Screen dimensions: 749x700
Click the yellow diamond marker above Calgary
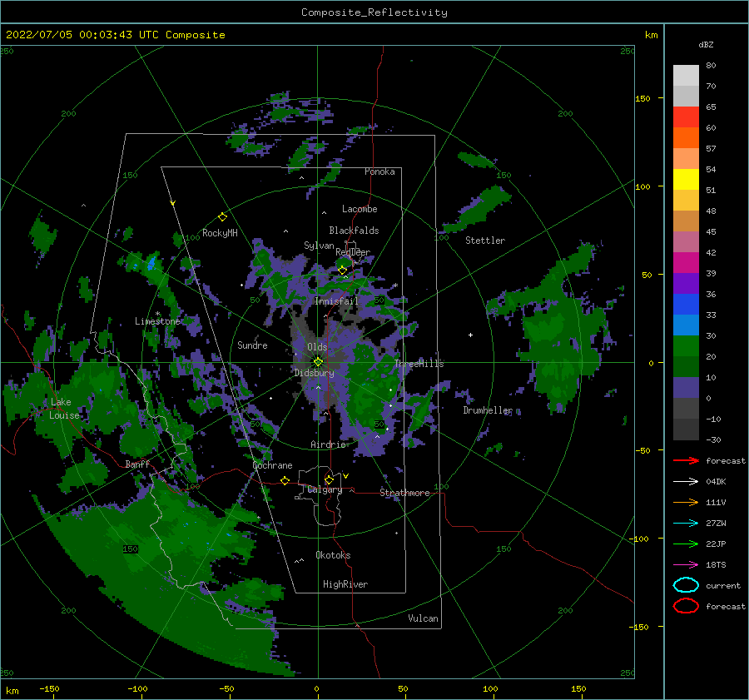329,479
